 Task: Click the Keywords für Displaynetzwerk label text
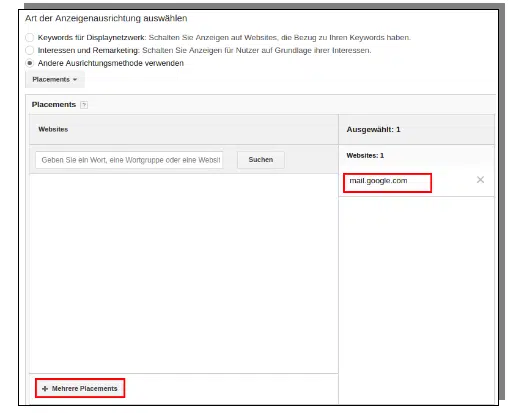click(92, 37)
